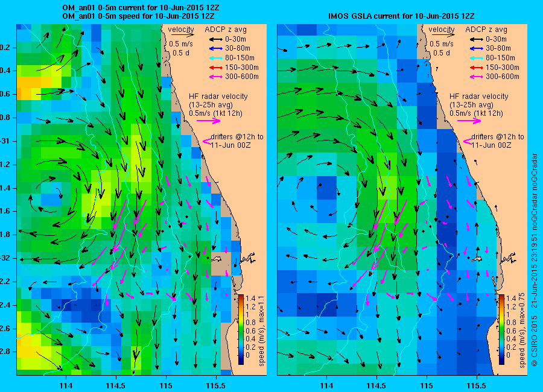Click colorbar tick 1.4 in left panel

coord(251,298)
